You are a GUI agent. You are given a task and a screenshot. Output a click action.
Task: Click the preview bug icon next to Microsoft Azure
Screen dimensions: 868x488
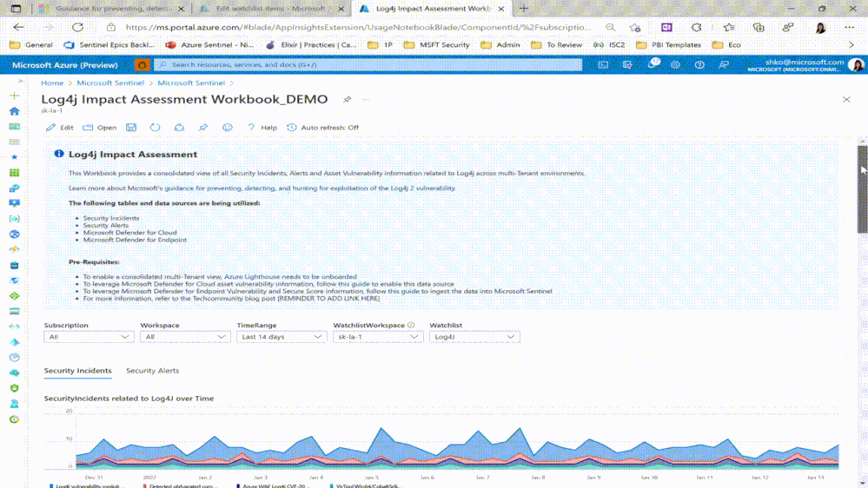click(142, 65)
